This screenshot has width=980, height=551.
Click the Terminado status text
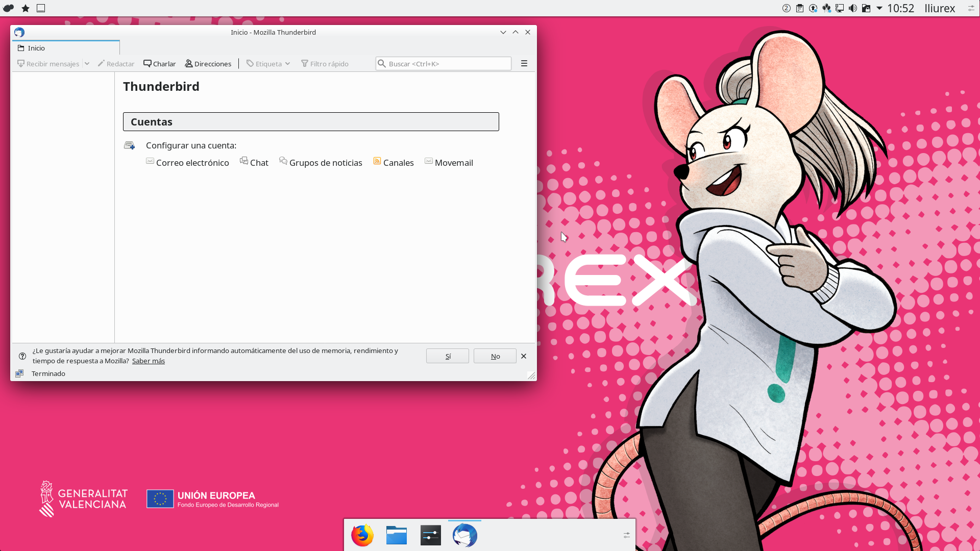tap(48, 373)
